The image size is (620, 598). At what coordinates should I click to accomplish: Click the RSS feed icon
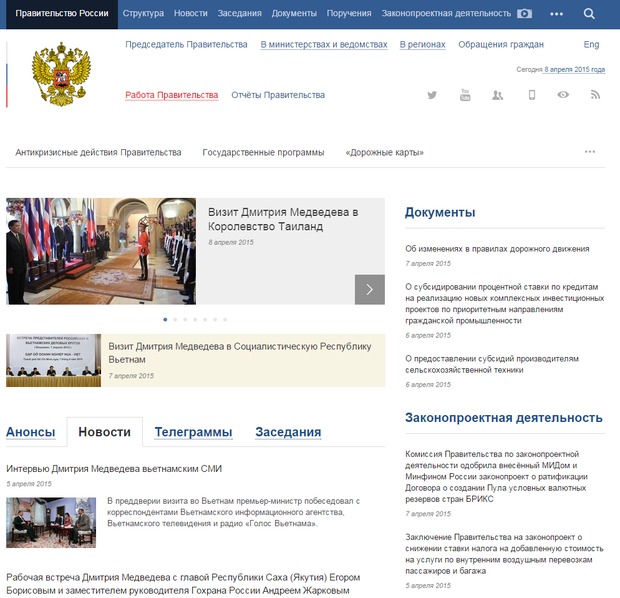pos(595,95)
